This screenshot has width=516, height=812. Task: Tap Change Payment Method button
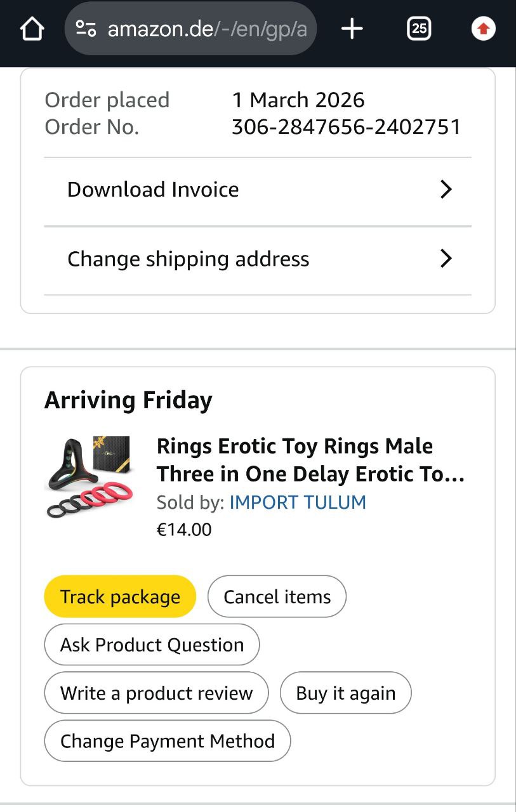pyautogui.click(x=167, y=741)
